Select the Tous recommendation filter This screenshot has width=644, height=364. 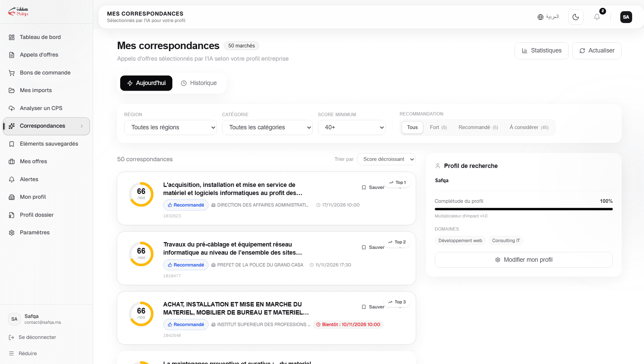pos(412,128)
